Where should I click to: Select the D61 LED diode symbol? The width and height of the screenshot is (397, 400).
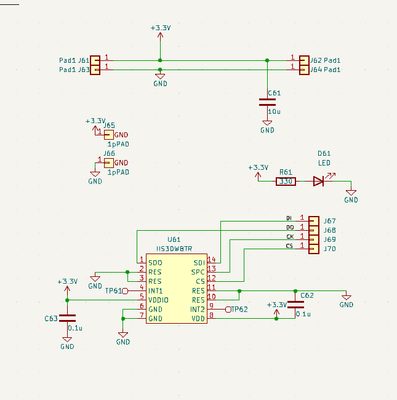click(x=318, y=181)
